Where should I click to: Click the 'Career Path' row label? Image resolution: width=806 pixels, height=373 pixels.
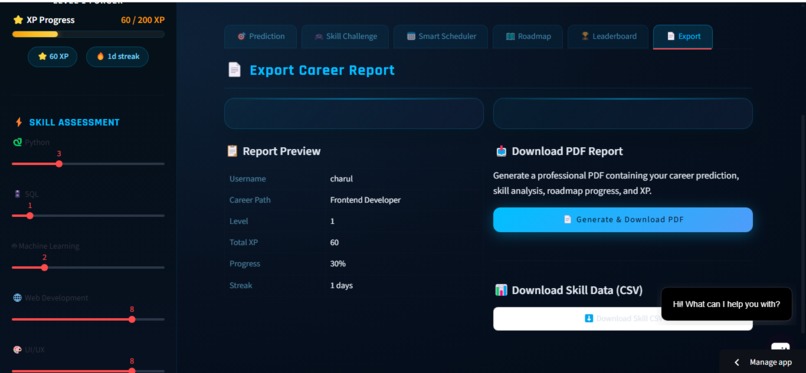250,200
